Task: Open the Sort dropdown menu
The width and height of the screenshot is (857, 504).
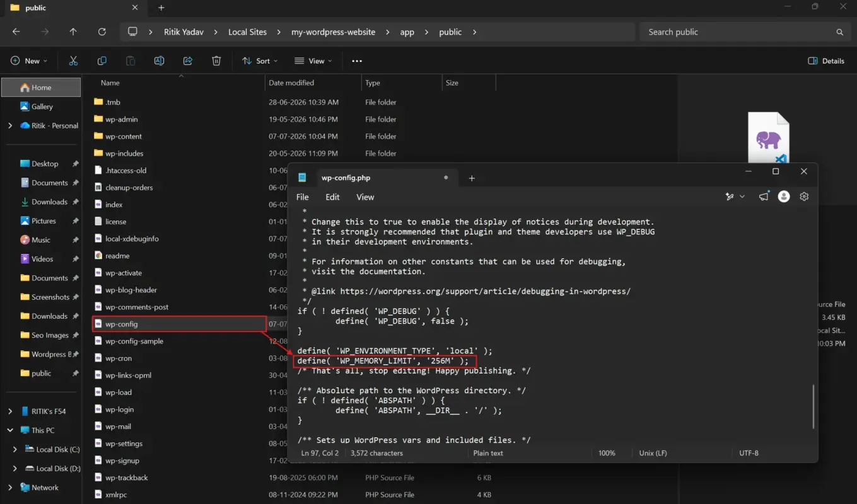Action: [260, 61]
